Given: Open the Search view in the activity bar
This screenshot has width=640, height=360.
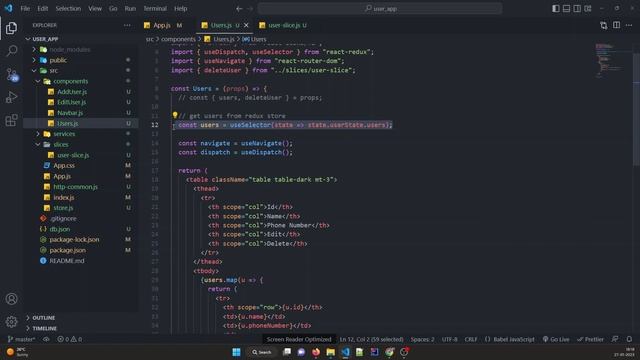Looking at the screenshot, I should click(x=11, y=51).
